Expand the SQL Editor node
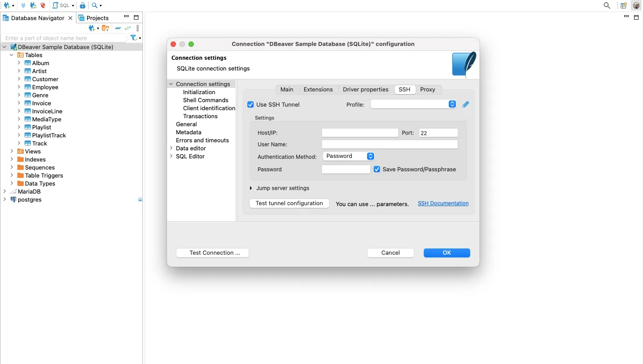643x364 pixels. 171,156
